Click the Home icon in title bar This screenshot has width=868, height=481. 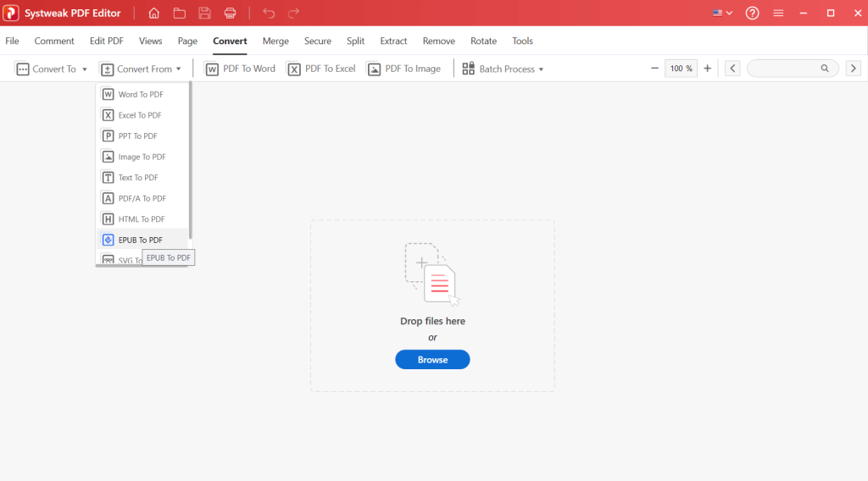click(x=154, y=14)
